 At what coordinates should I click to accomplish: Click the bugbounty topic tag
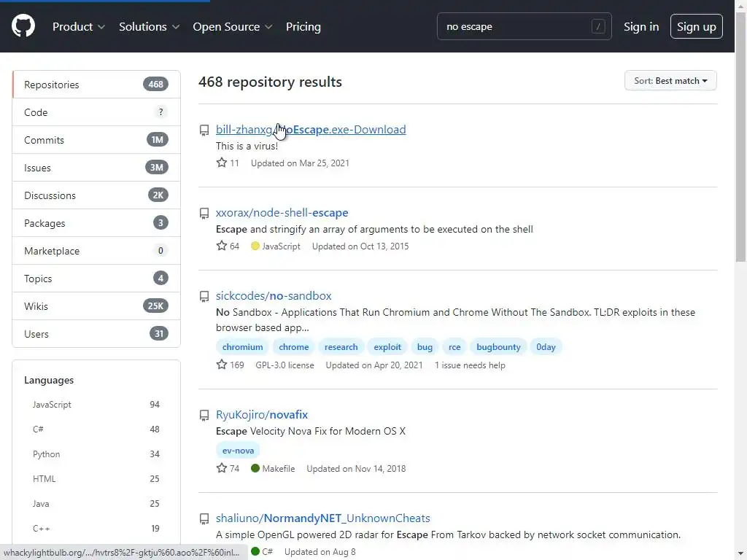click(498, 346)
